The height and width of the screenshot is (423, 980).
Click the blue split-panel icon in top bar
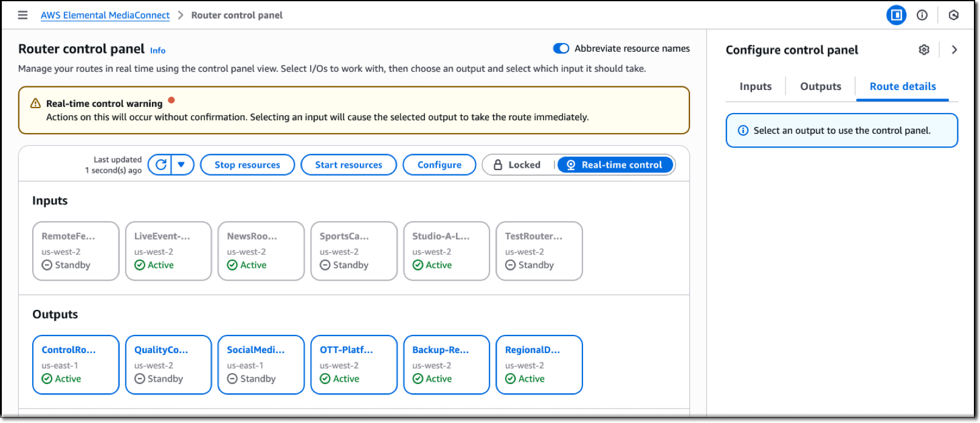(x=896, y=15)
